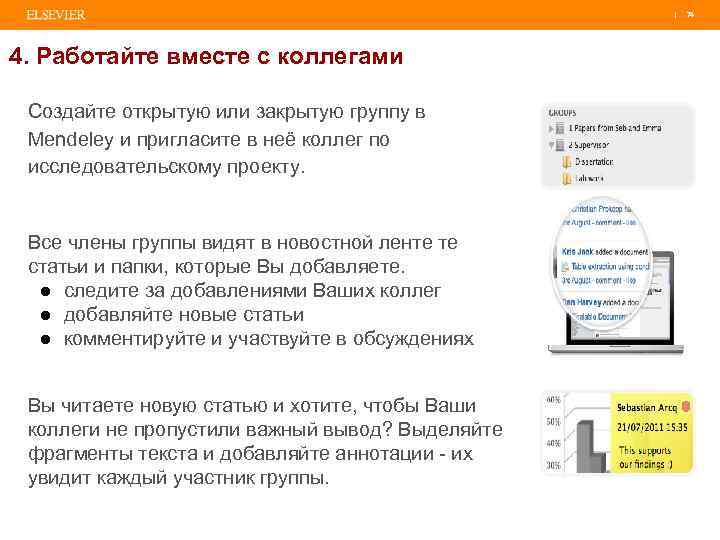This screenshot has height=540, width=720.
Task: Click the group icon beside '2 Supervisor'
Action: pos(560,146)
